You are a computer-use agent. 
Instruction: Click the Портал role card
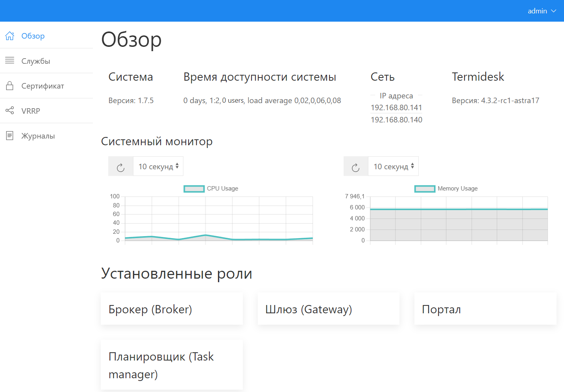pos(485,309)
